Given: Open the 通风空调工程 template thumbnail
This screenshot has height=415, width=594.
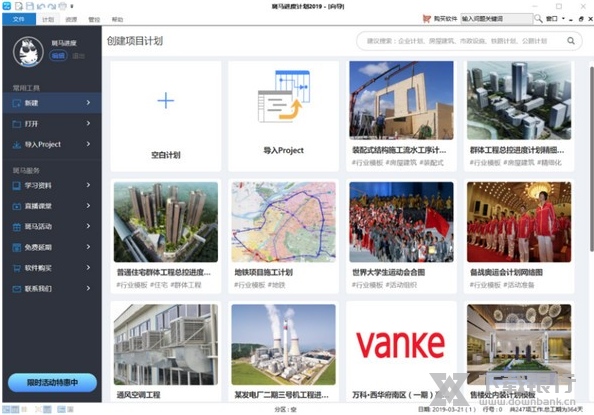Looking at the screenshot, I should click(x=166, y=345).
